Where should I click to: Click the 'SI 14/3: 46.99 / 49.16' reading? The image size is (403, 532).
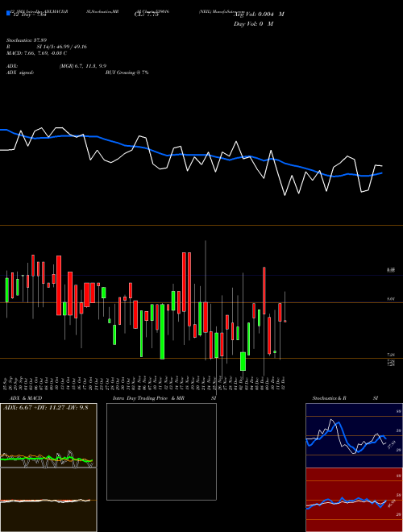pos(62,47)
